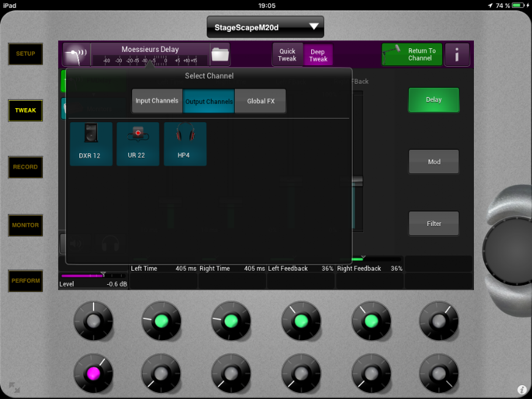Go to the PERFORM mode
The width and height of the screenshot is (532, 399).
click(x=26, y=281)
